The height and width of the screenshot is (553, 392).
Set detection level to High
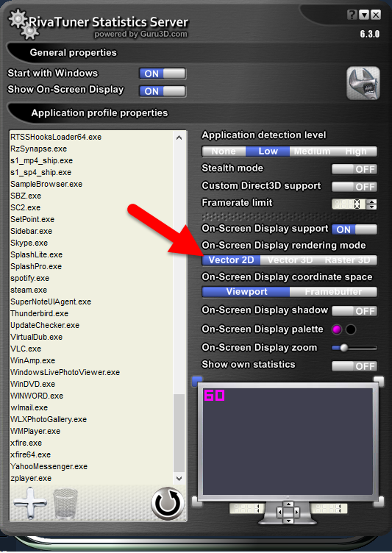tap(356, 151)
